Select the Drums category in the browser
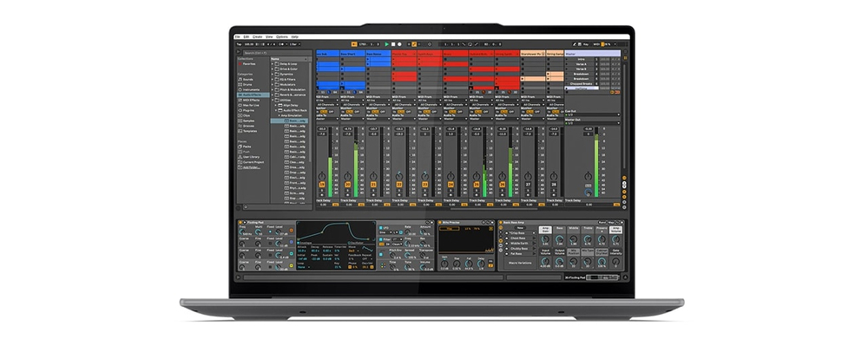 coord(247,84)
